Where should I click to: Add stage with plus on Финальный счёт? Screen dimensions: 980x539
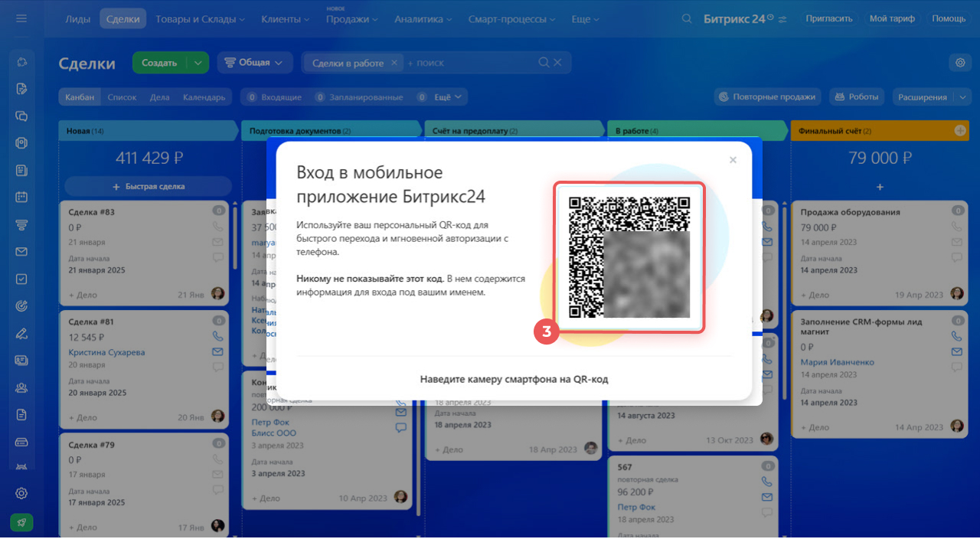coord(960,131)
